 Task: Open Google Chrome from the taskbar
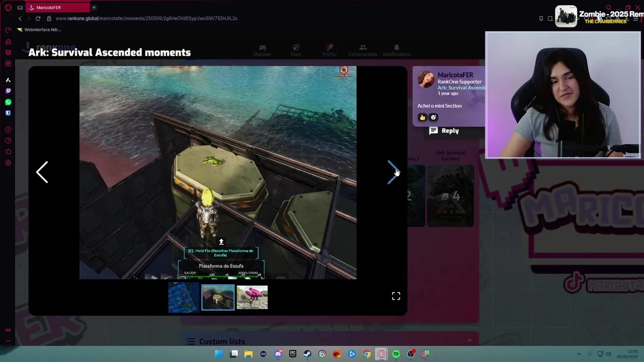pos(367,354)
